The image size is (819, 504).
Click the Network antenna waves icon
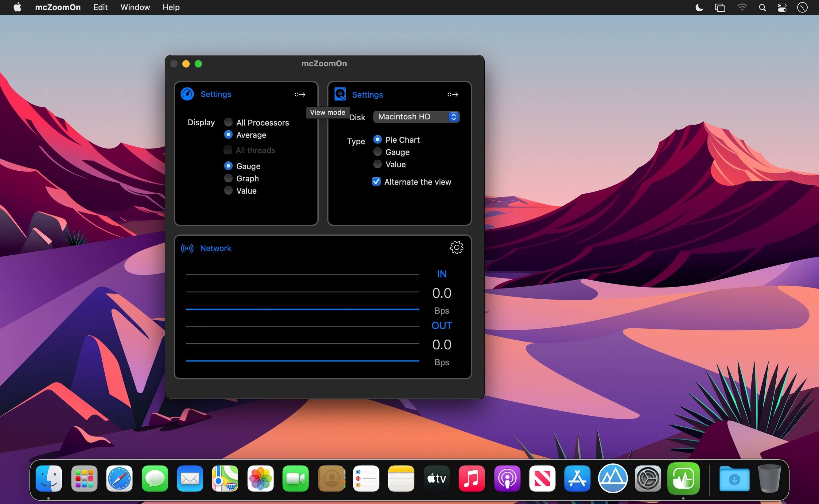[x=187, y=248]
